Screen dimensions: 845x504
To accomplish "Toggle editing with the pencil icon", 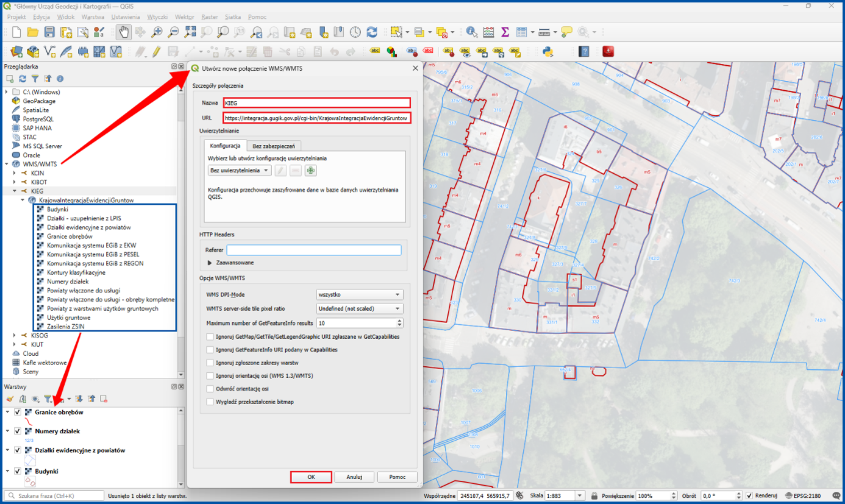I will 156,52.
